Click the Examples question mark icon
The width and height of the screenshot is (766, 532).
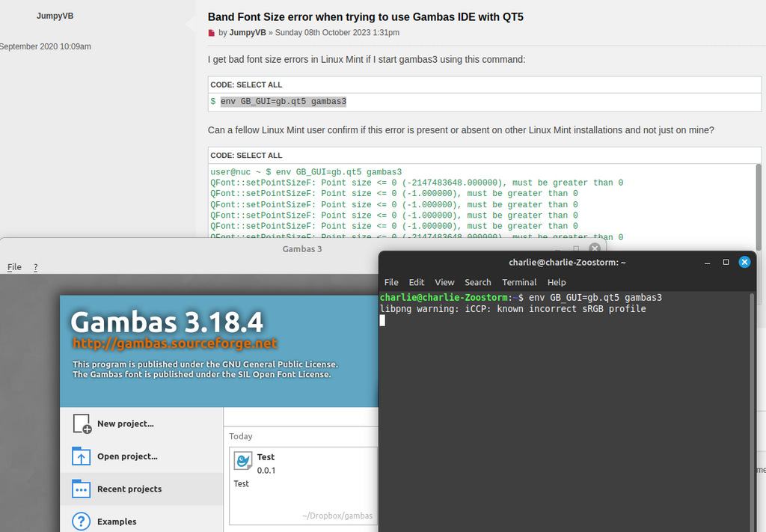click(81, 522)
